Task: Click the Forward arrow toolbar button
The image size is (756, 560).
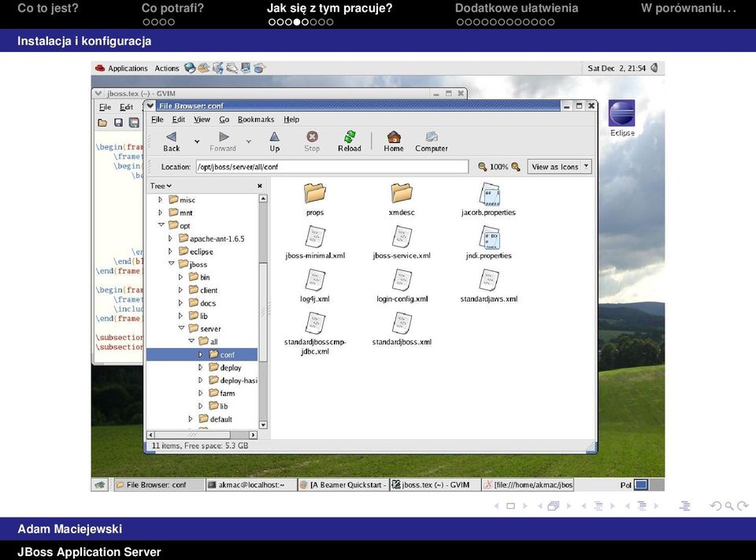Action: coord(223,142)
